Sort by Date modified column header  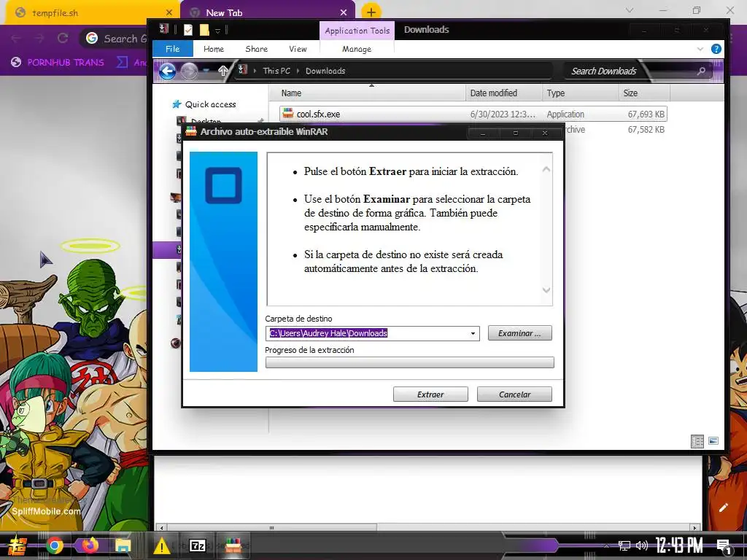[x=494, y=93]
